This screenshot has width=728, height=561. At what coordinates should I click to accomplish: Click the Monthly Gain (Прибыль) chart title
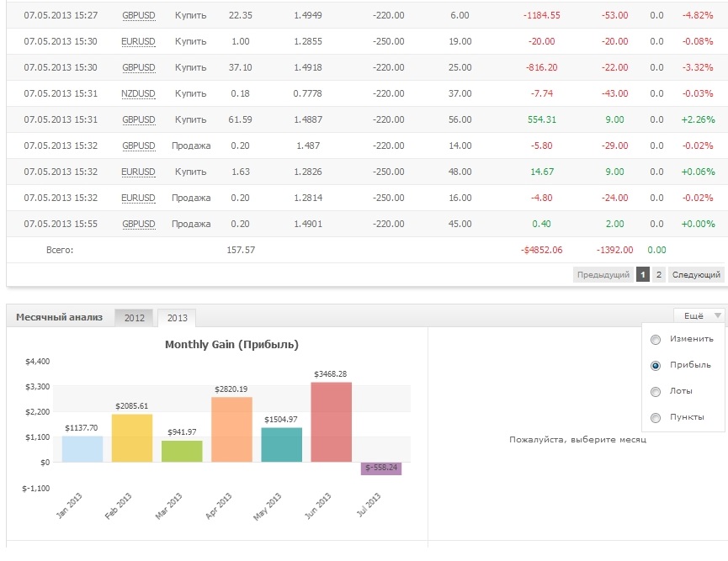(x=231, y=345)
